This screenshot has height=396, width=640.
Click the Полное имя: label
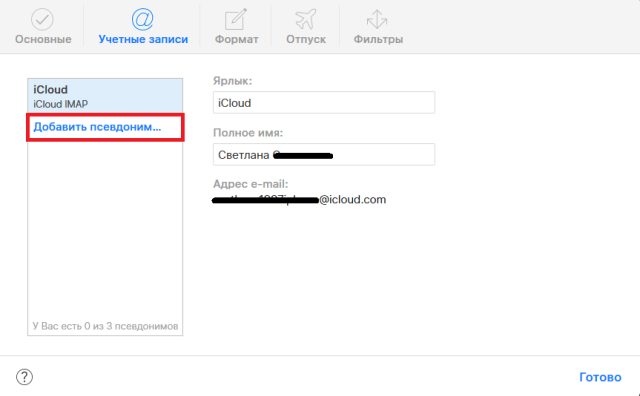tap(248, 133)
